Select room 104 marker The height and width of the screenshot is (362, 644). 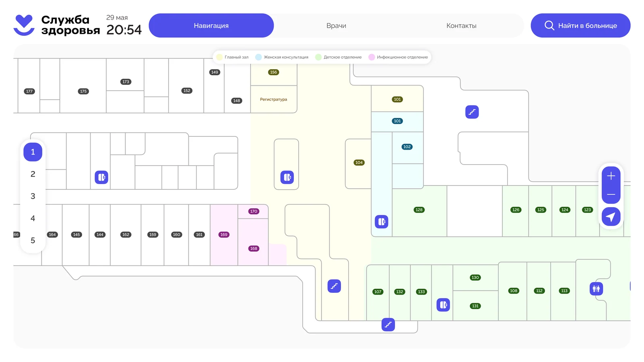pos(359,162)
